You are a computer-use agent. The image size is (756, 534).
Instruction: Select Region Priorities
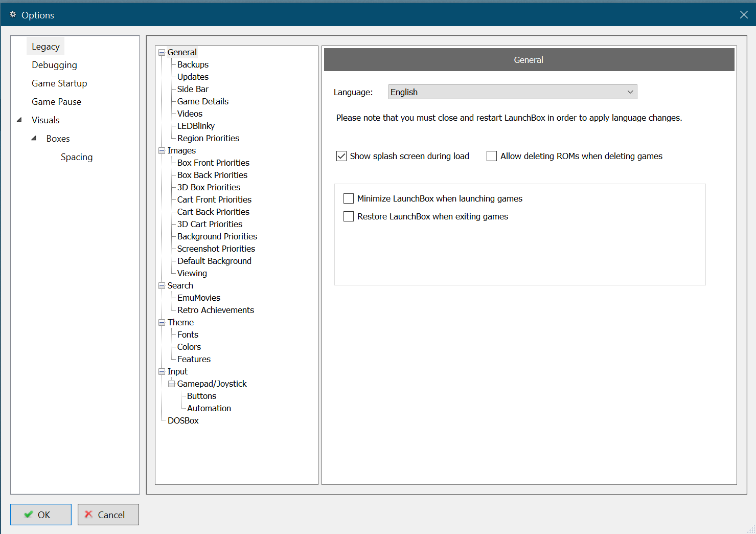pyautogui.click(x=208, y=138)
